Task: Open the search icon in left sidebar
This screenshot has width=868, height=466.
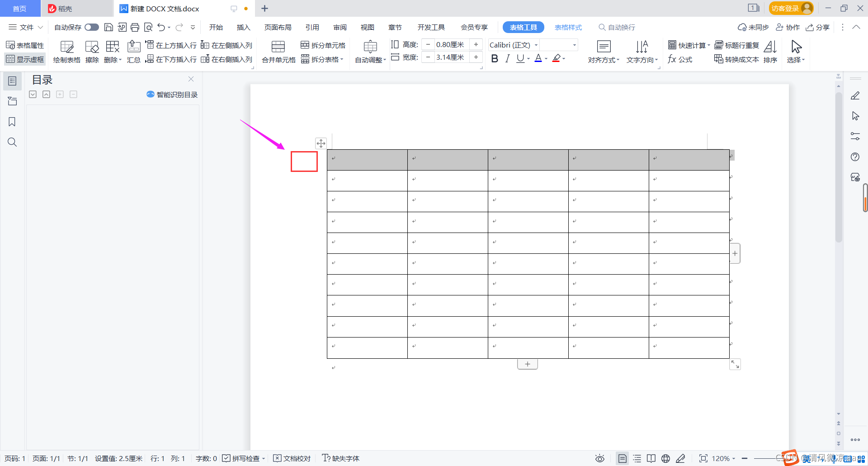Action: (12, 142)
